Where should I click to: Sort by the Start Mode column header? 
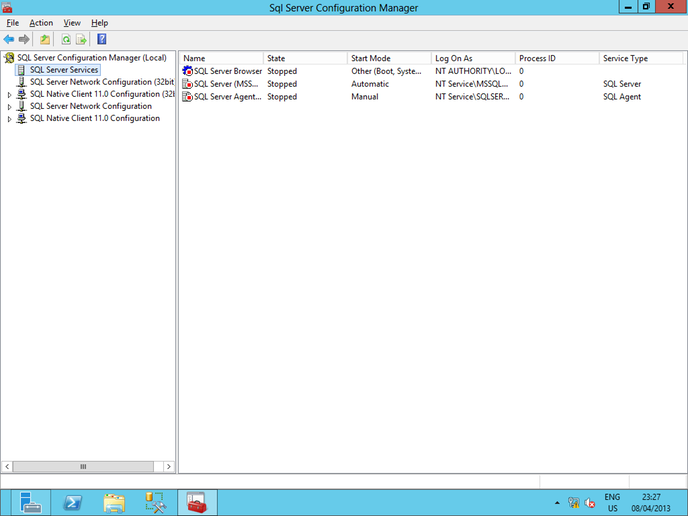coord(389,58)
